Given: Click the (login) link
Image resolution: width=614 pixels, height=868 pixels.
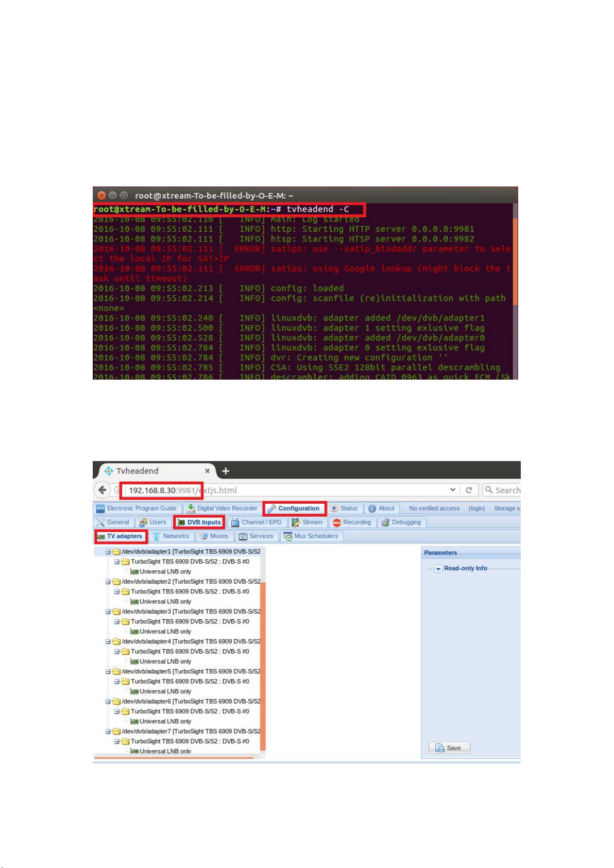Looking at the screenshot, I should (x=476, y=508).
